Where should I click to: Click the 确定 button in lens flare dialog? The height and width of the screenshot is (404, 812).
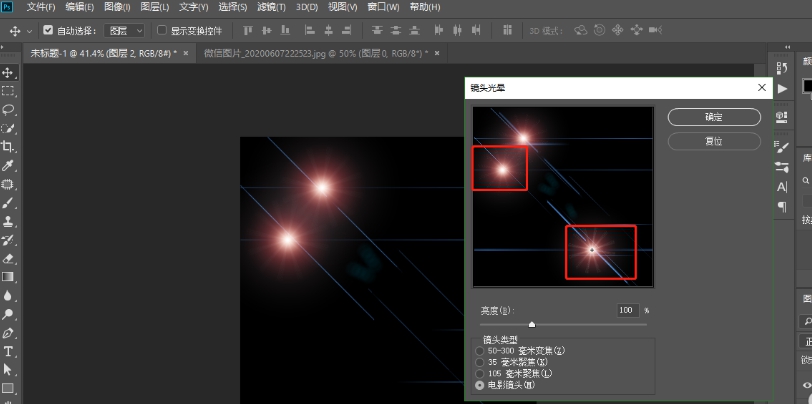714,117
